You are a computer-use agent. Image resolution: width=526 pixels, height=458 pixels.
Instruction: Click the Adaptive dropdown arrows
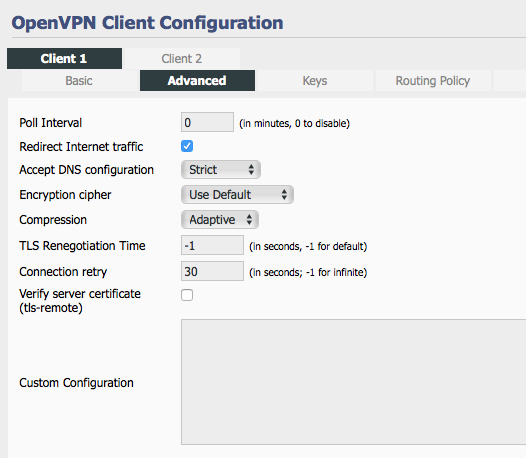coord(249,220)
